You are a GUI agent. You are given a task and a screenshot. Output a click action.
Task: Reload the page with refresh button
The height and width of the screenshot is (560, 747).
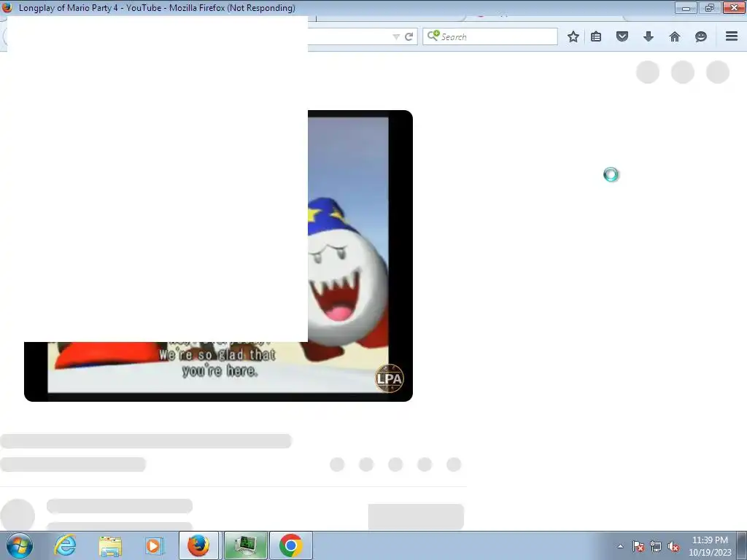409,36
